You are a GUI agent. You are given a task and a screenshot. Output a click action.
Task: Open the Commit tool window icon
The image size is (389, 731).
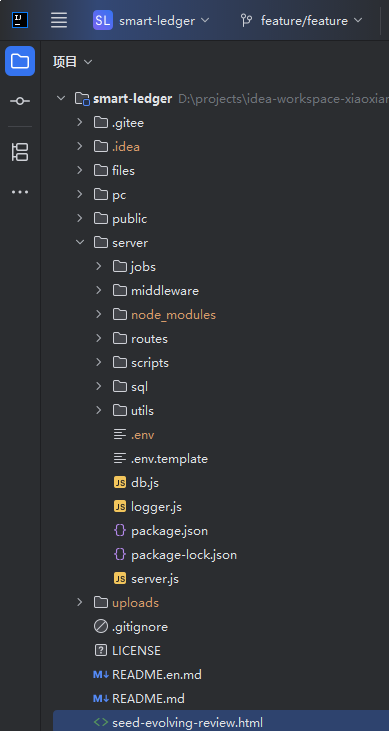coord(20,101)
